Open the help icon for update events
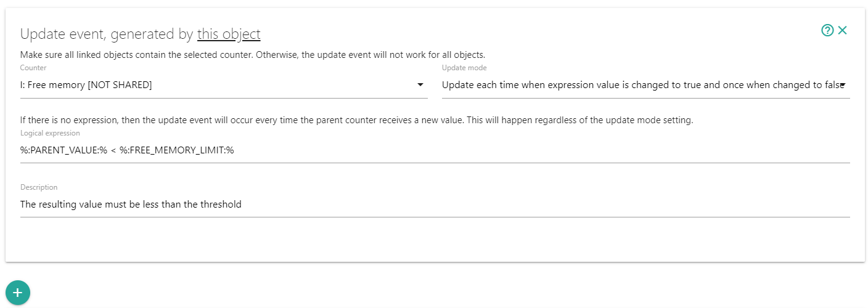The height and width of the screenshot is (308, 868). 827,30
